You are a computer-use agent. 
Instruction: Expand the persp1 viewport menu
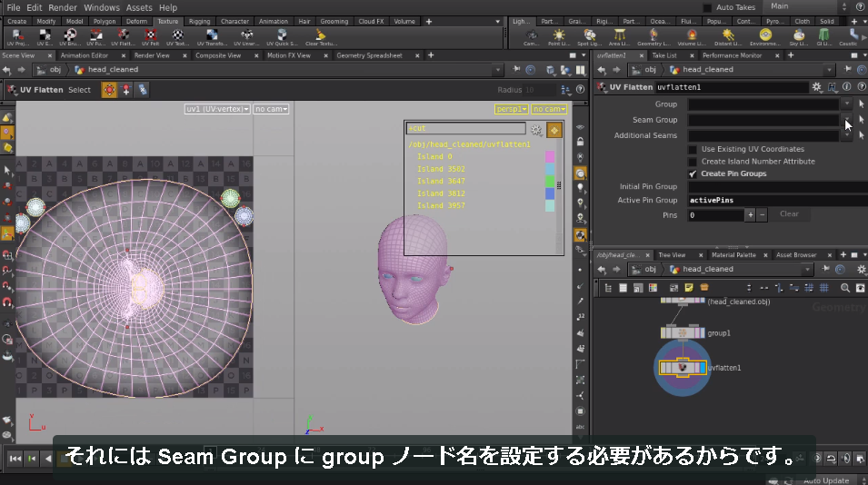(x=511, y=109)
